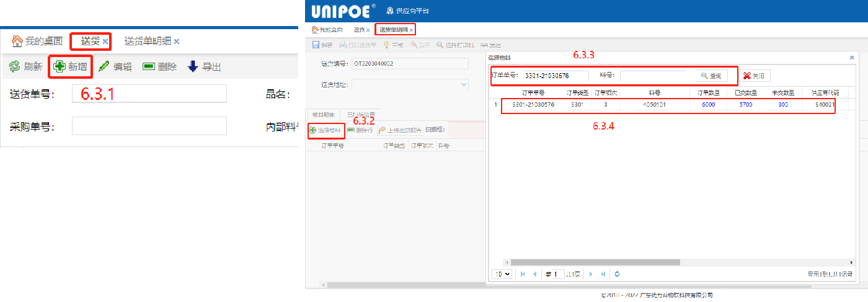Click the 编辑 (Edit) pencil button

tap(115, 67)
